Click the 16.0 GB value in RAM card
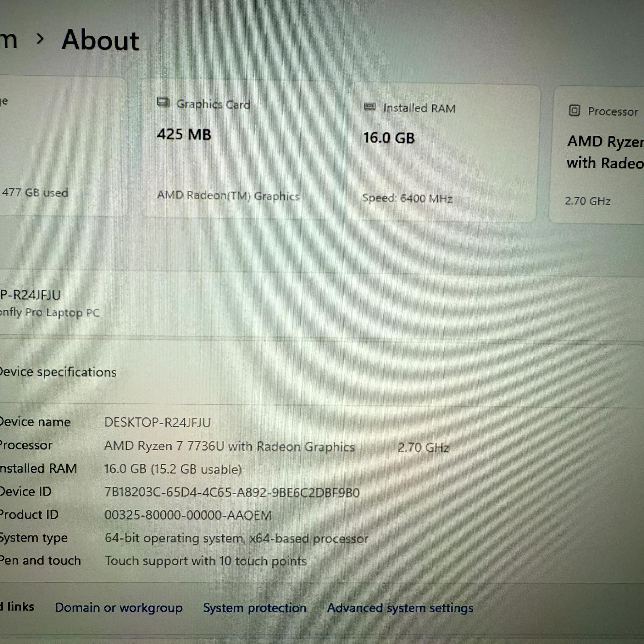The height and width of the screenshot is (644, 644). (389, 138)
